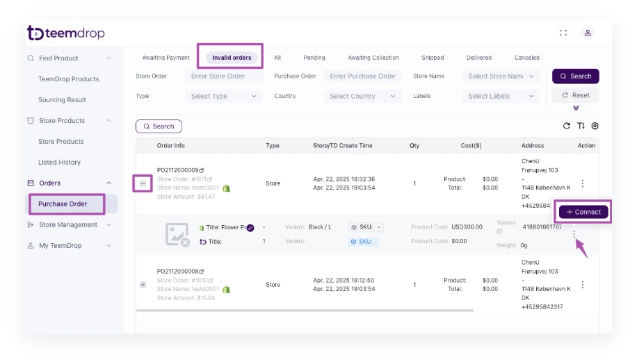This screenshot has width=637, height=364.
Task: Open three-dot menu on Flower product row
Action: click(x=574, y=234)
